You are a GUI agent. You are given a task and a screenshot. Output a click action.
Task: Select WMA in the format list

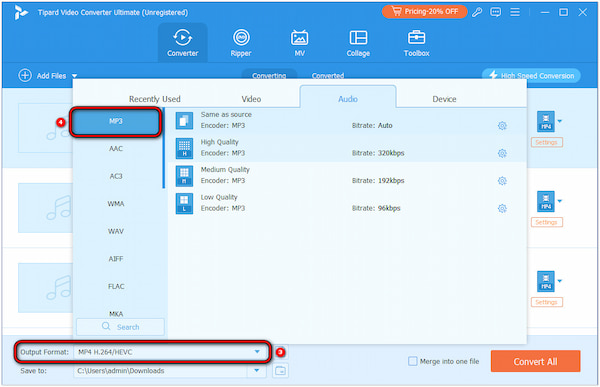[116, 204]
